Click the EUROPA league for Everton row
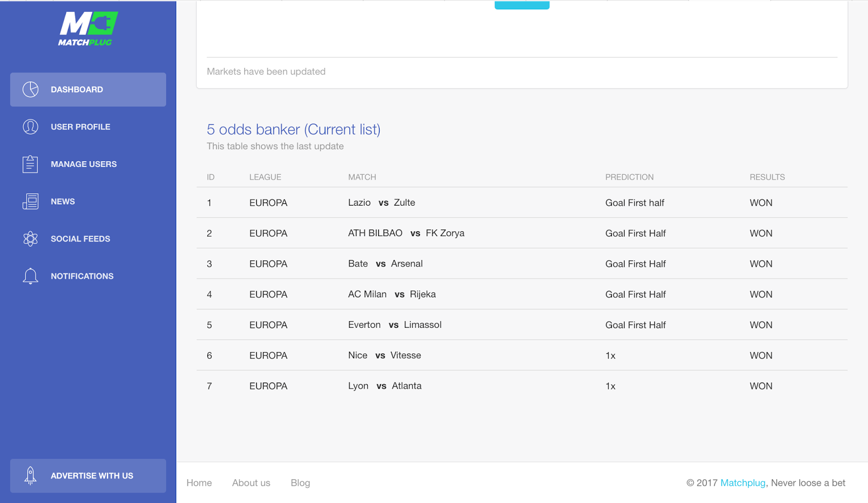This screenshot has height=503, width=868. pos(269,325)
